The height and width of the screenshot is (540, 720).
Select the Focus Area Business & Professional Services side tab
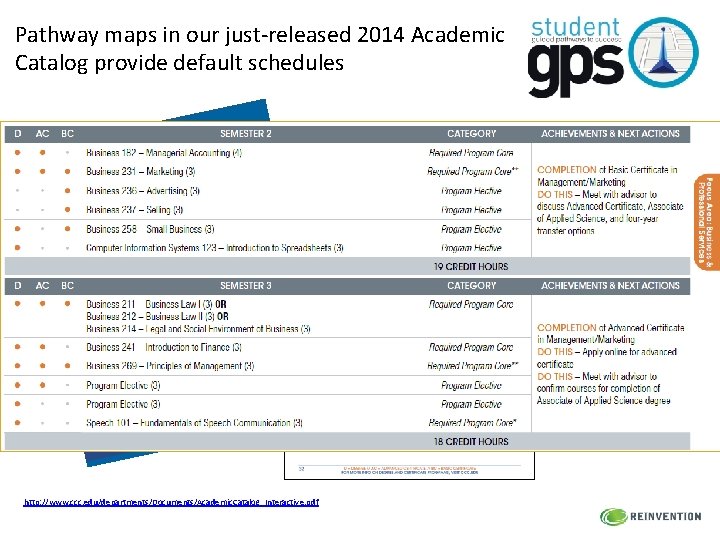click(x=707, y=222)
